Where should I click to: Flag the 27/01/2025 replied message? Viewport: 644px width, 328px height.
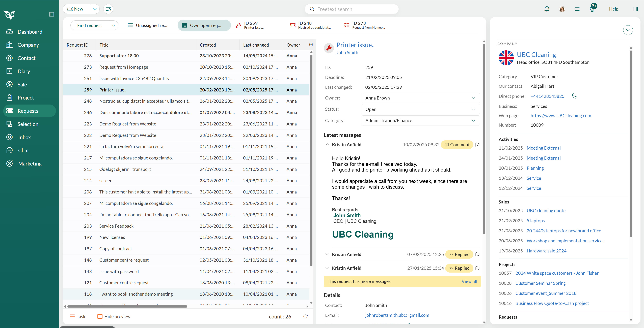pos(477,268)
